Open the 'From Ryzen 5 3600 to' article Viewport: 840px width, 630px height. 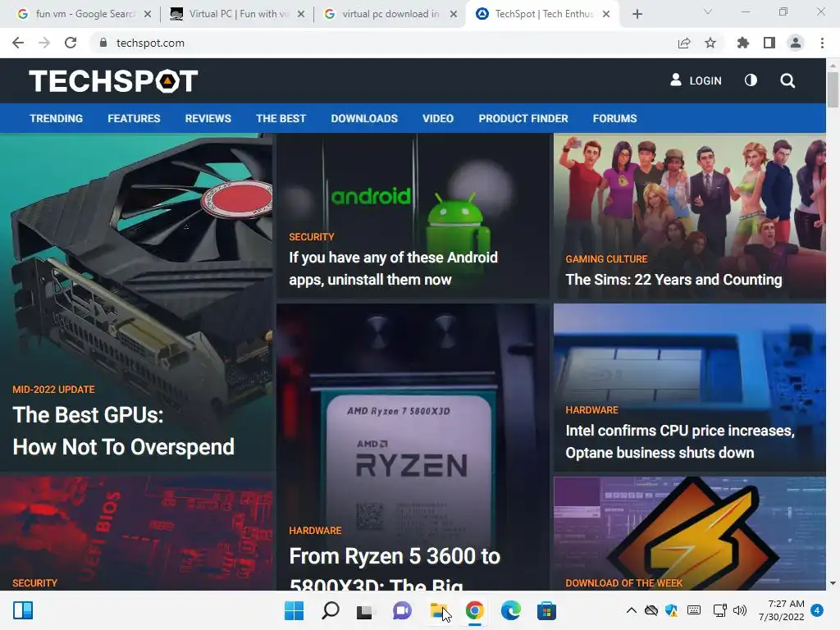395,568
